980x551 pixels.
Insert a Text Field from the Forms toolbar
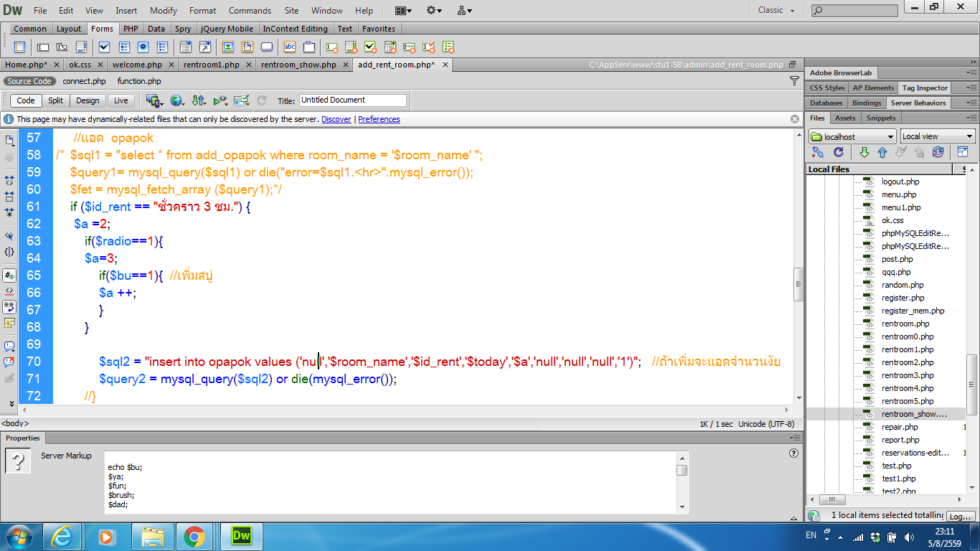pyautogui.click(x=42, y=47)
